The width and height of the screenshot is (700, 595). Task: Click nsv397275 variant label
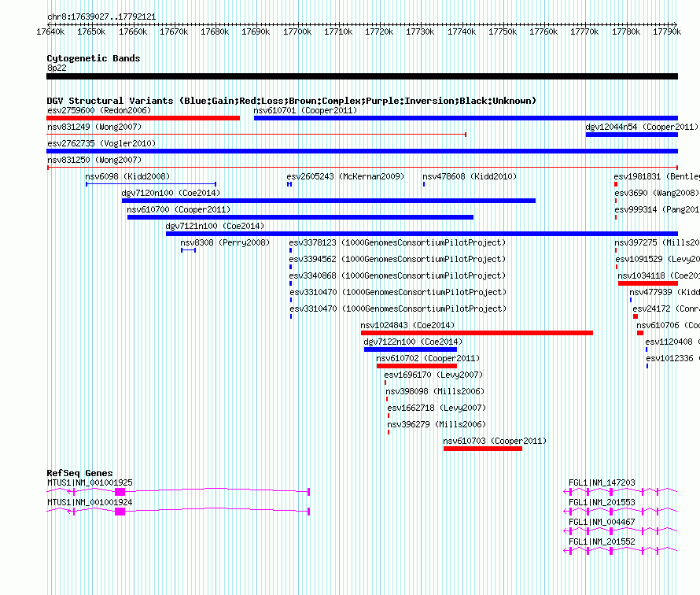[658, 242]
